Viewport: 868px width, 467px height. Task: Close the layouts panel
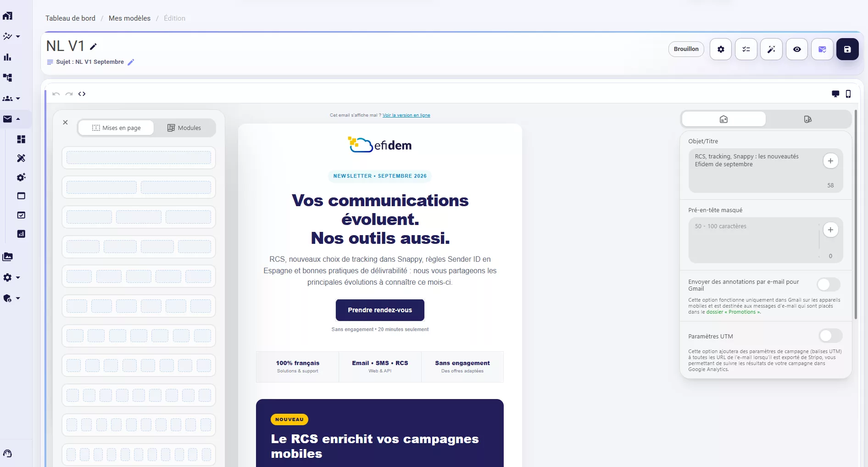click(x=65, y=122)
